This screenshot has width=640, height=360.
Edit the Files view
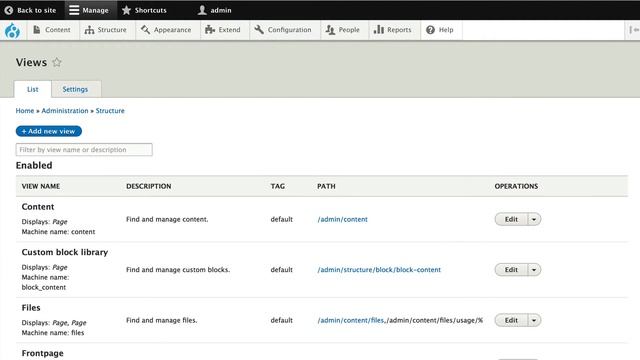pyautogui.click(x=511, y=320)
